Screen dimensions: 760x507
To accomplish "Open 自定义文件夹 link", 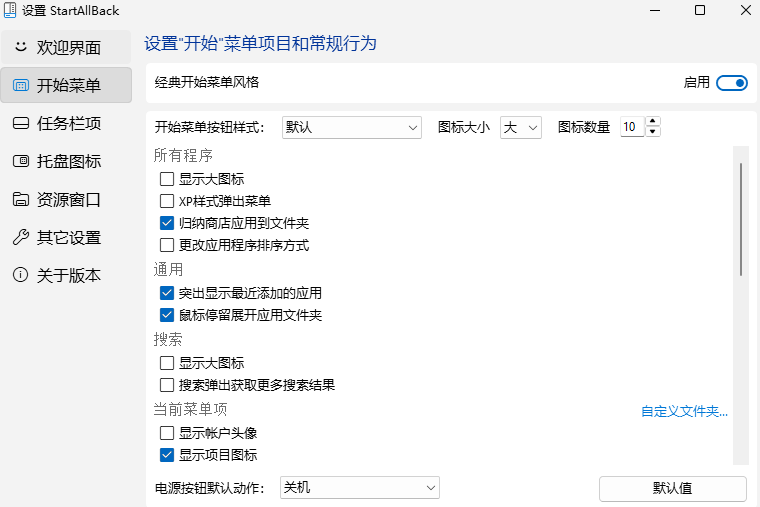I will point(684,411).
